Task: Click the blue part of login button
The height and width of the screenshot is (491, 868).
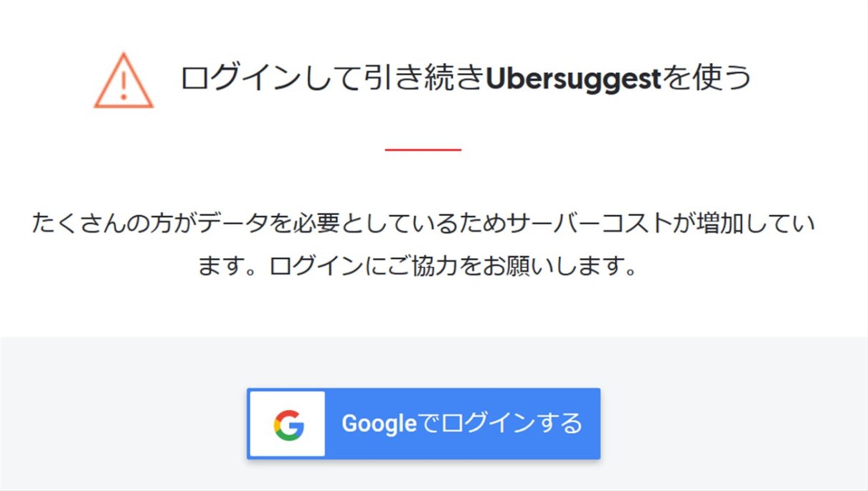Action: coord(462,424)
